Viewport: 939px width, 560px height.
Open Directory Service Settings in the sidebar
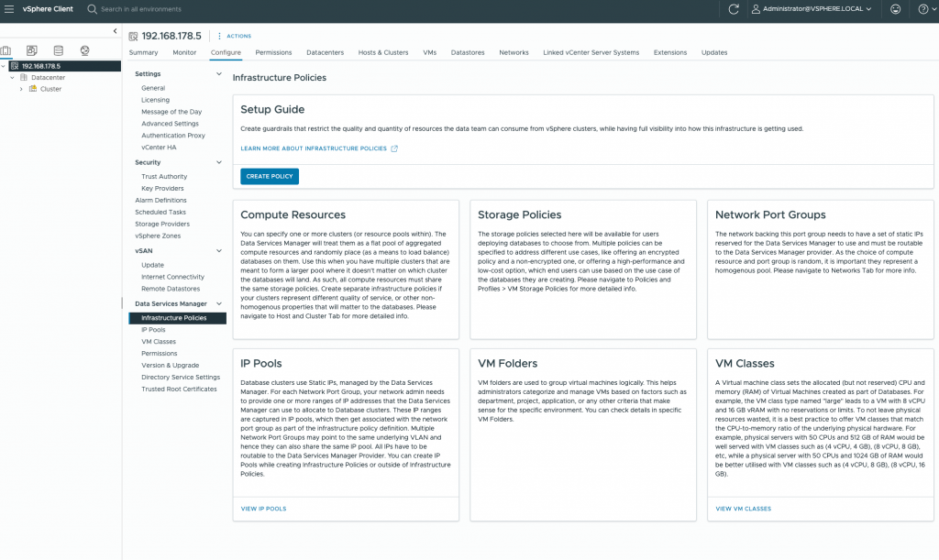point(181,378)
